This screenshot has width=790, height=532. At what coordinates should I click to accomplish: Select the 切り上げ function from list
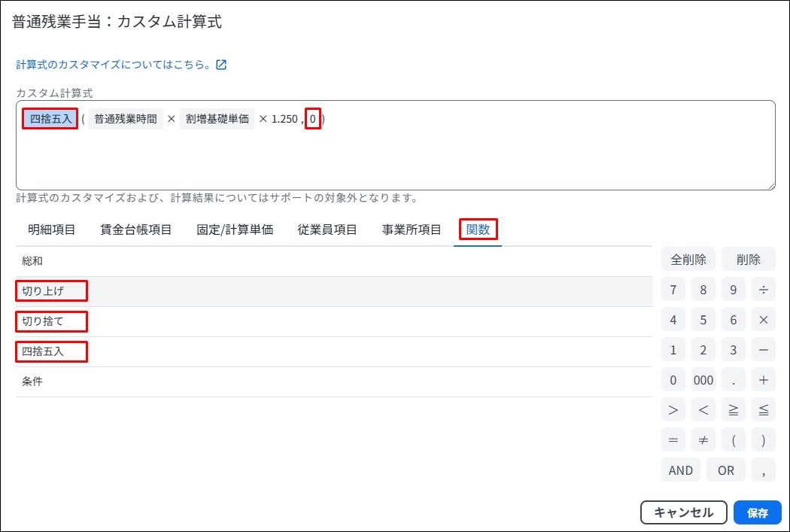[x=44, y=291]
